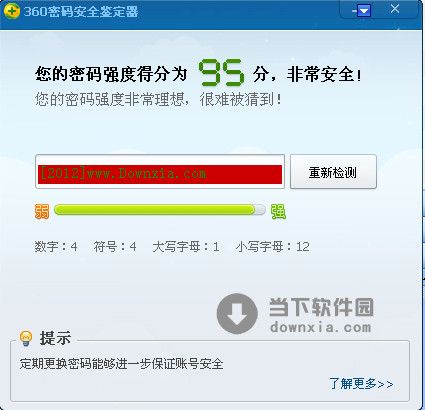Click the 360密码安全鉴定器 window title
The width and height of the screenshot is (425, 410).
[81, 12]
